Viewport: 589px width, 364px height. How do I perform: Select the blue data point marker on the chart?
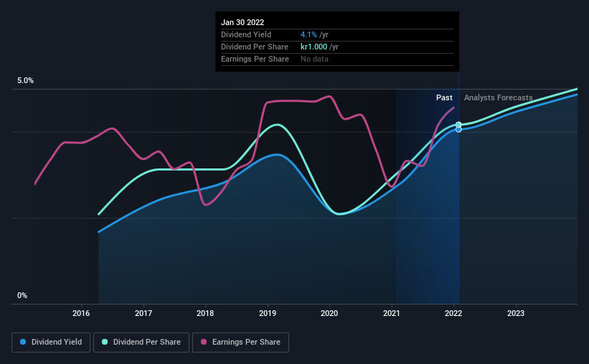(458, 130)
